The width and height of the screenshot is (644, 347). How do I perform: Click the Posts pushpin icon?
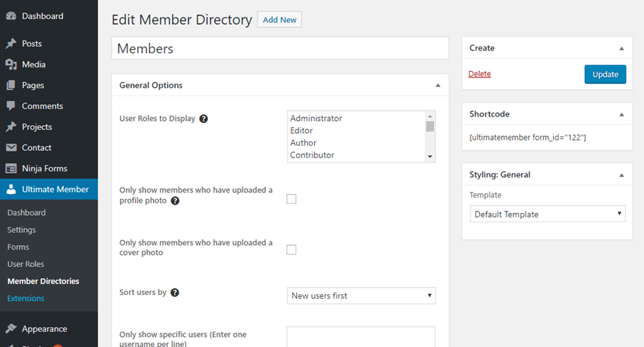pos(11,44)
